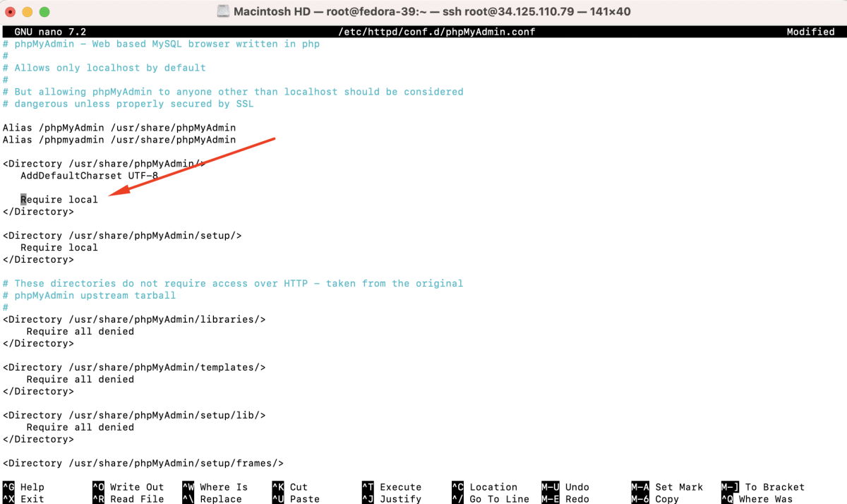Click the ^O Write Out shortcut key
Screen dimensions: 847x504
tap(128, 487)
